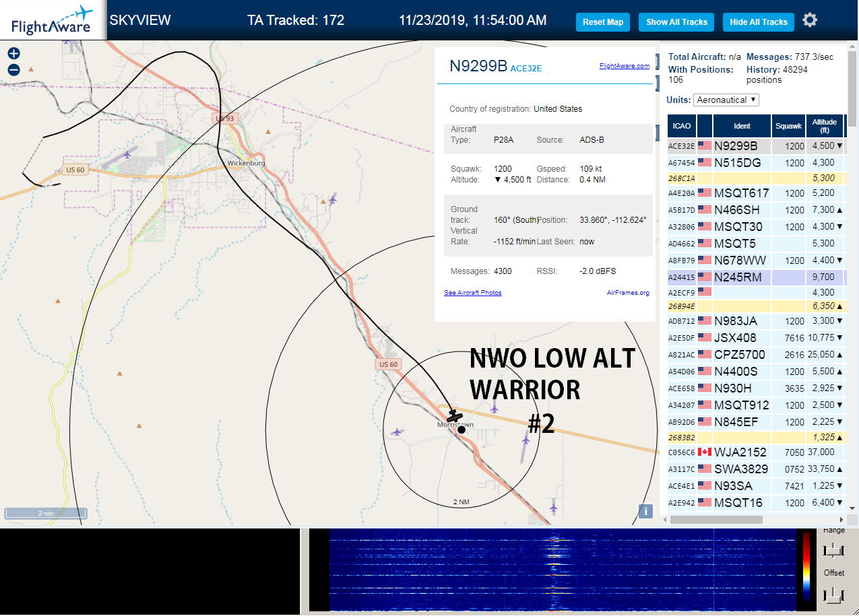Click the US flag in the N245RM row

(x=705, y=277)
